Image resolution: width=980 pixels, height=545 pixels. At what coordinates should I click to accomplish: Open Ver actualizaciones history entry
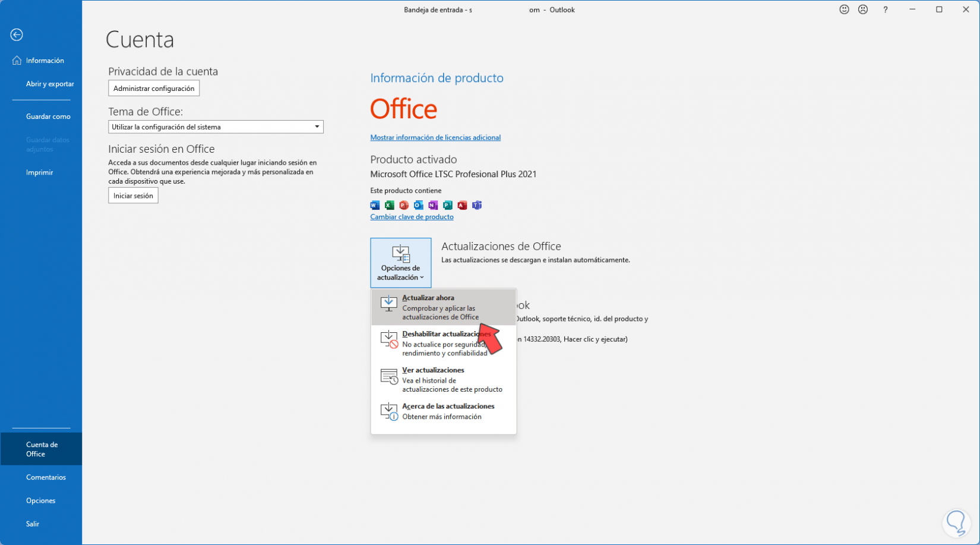[444, 380]
